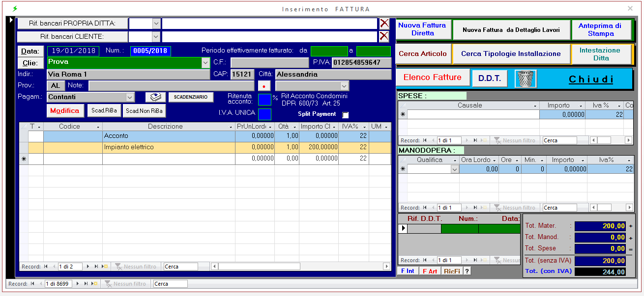Switch to the F Int tab

coord(408,271)
